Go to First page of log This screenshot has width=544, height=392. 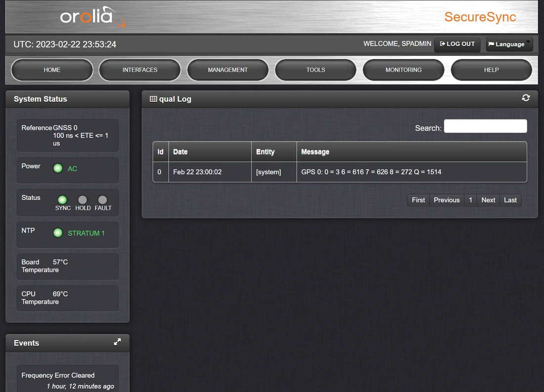tap(418, 200)
